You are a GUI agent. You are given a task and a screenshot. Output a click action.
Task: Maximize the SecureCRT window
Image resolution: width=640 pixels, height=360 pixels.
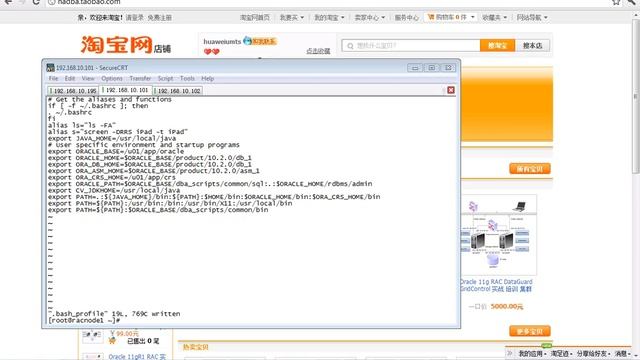click(x=431, y=68)
